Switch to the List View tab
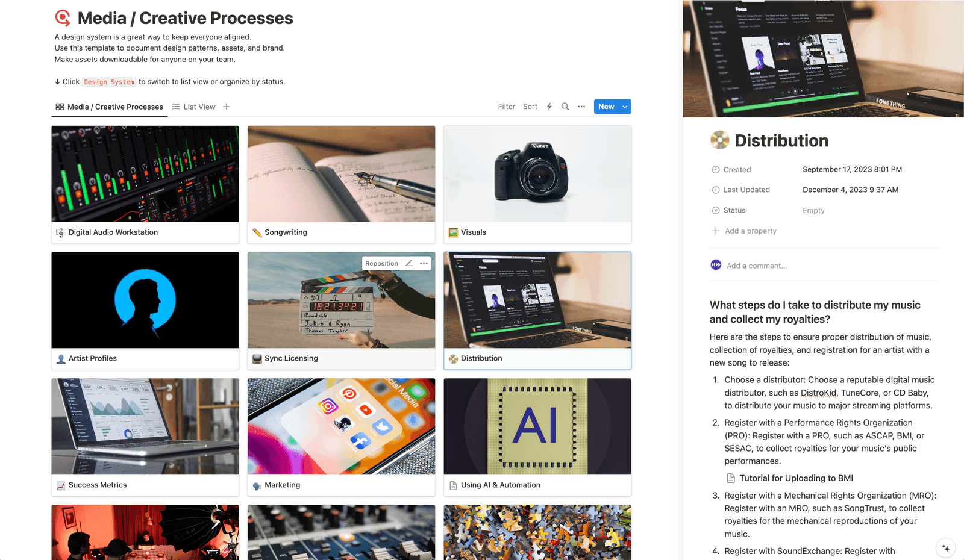Image resolution: width=964 pixels, height=560 pixels. pos(193,107)
